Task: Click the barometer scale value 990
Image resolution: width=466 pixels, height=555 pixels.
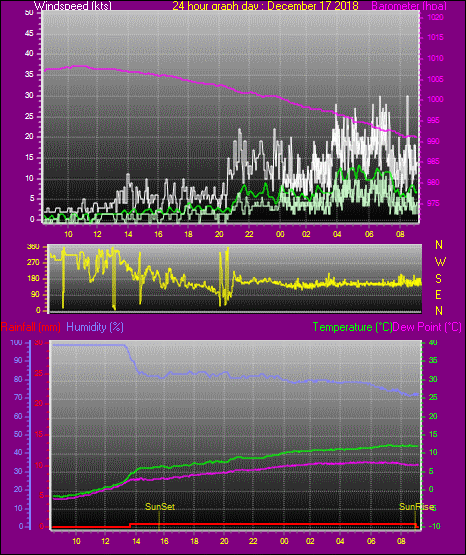Action: pos(433,141)
